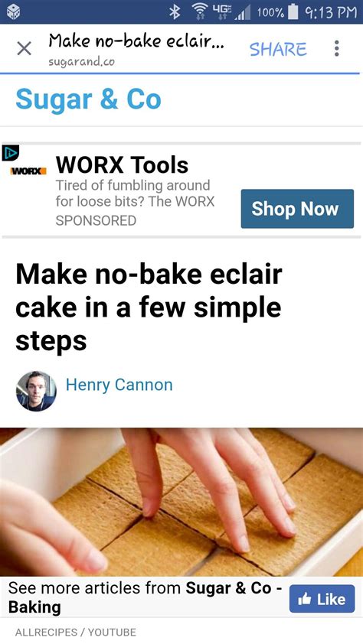Open the graham cracker cake image

tap(181, 502)
